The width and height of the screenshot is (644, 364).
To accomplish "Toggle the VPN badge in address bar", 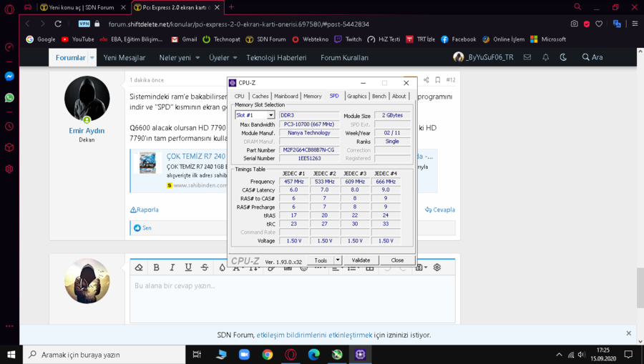I will 84,24.
